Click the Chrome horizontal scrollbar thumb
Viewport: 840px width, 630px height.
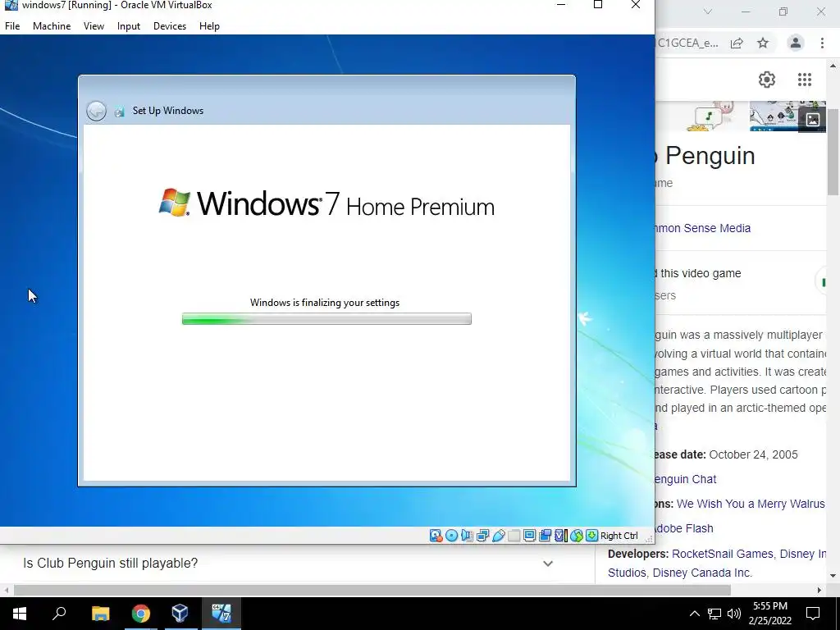(372, 591)
